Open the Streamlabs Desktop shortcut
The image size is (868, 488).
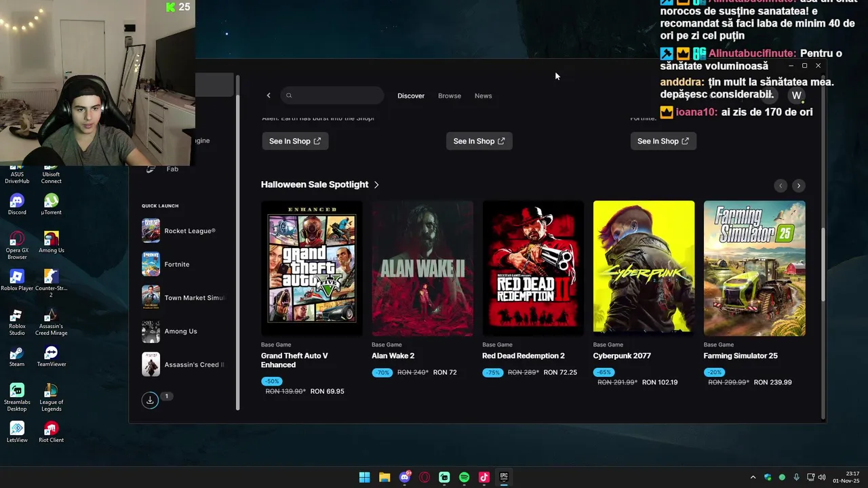[x=17, y=397]
